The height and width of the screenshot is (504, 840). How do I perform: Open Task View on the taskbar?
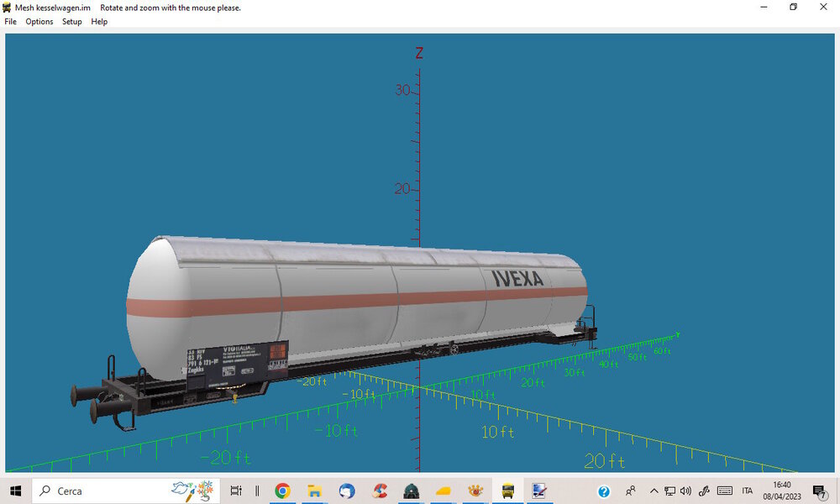(236, 491)
